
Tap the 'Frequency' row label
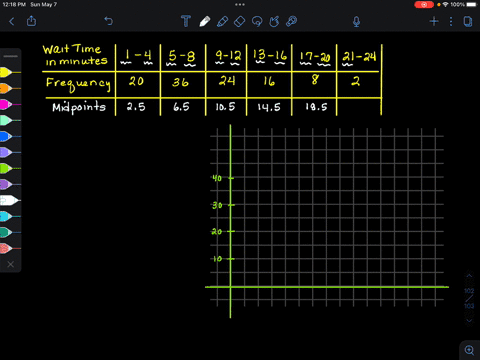[x=78, y=84]
